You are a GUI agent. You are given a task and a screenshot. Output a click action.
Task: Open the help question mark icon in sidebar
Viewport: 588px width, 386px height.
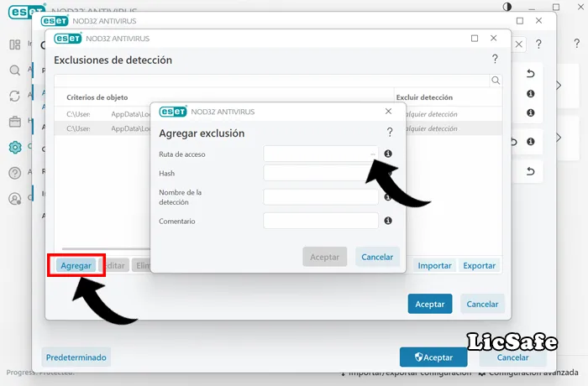point(14,173)
